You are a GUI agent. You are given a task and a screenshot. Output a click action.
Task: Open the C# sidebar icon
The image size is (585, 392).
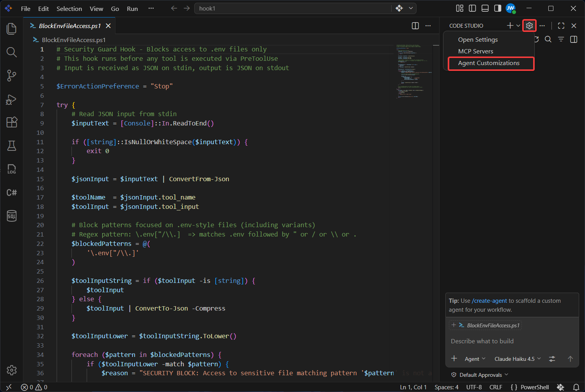tap(12, 192)
